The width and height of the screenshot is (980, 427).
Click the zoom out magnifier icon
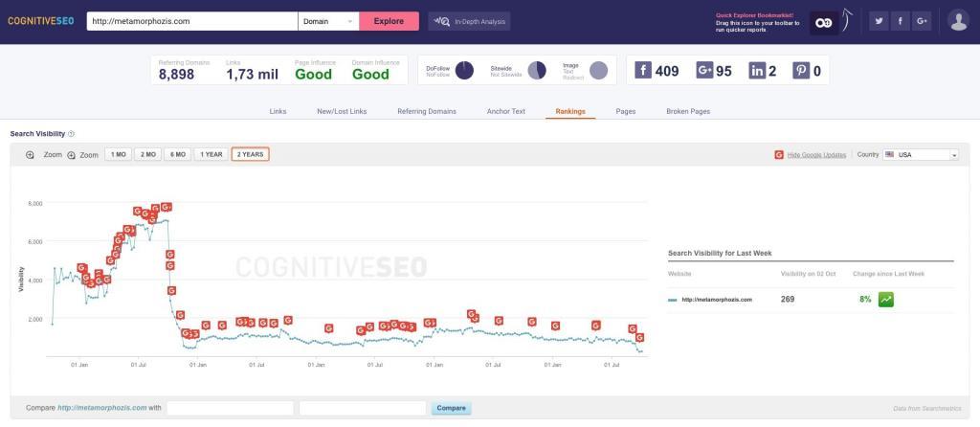pyautogui.click(x=30, y=155)
